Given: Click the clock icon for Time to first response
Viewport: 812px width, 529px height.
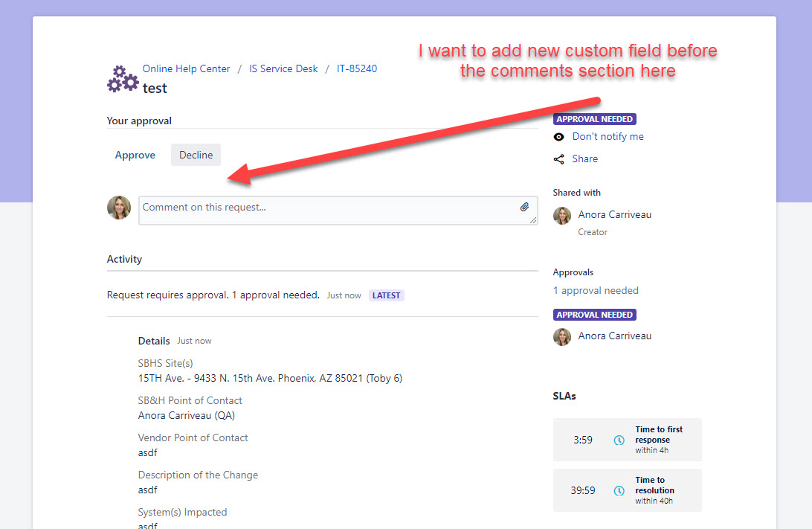Looking at the screenshot, I should pos(619,440).
